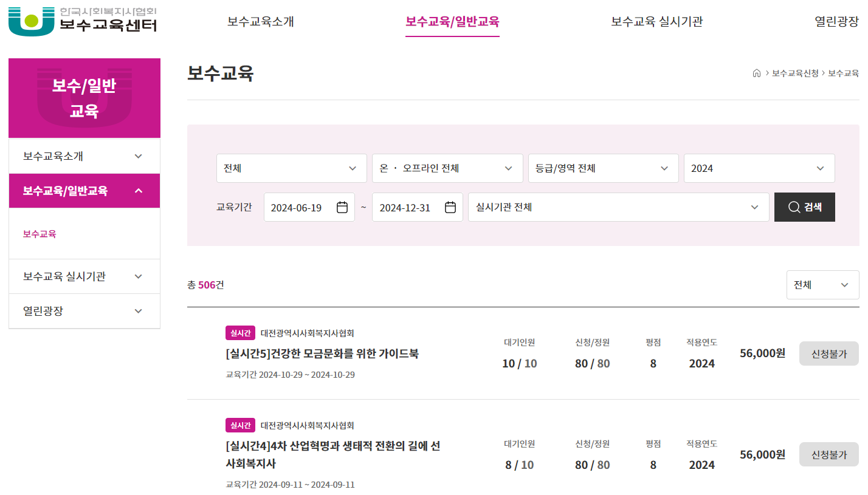The height and width of the screenshot is (495, 868).
Task: Open the 실시기관 전체 dropdown
Action: 618,207
